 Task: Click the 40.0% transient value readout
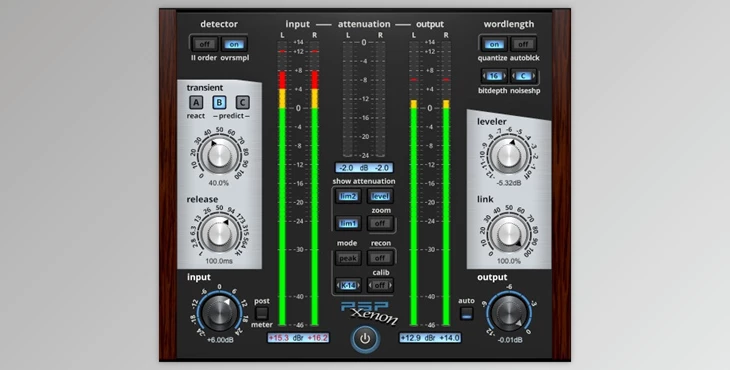pos(218,183)
